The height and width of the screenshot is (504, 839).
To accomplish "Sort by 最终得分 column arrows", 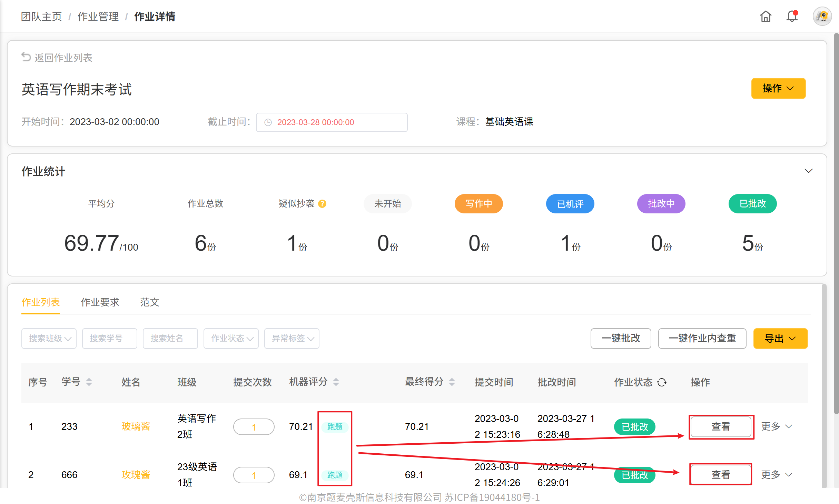I will (452, 382).
